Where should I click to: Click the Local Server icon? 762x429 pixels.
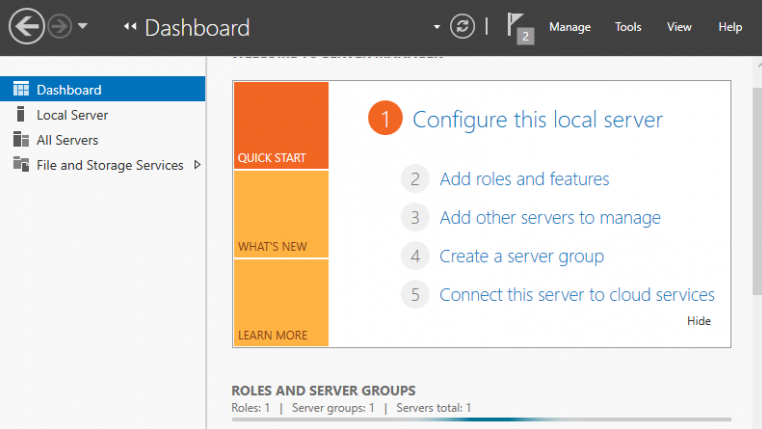pyautogui.click(x=21, y=115)
